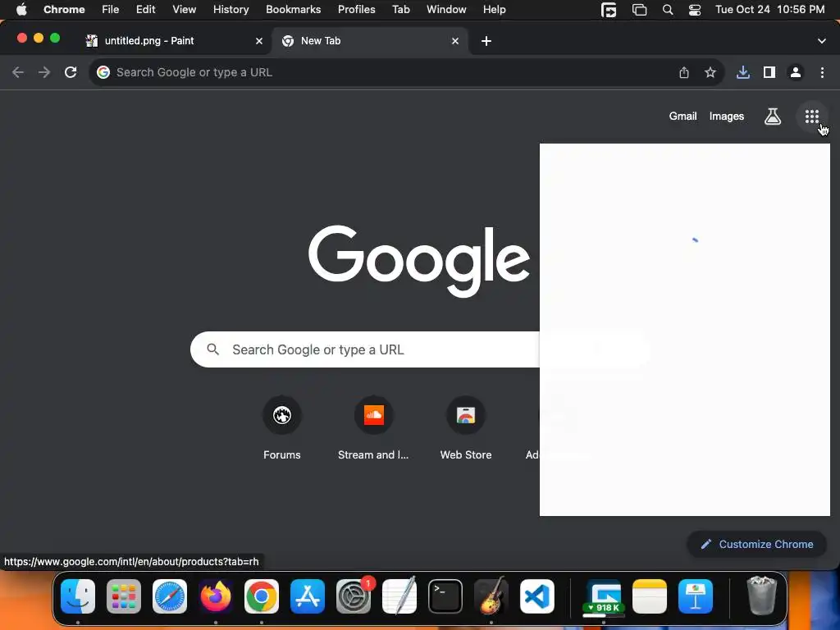
Task: Open Chrome downloads
Action: point(742,72)
